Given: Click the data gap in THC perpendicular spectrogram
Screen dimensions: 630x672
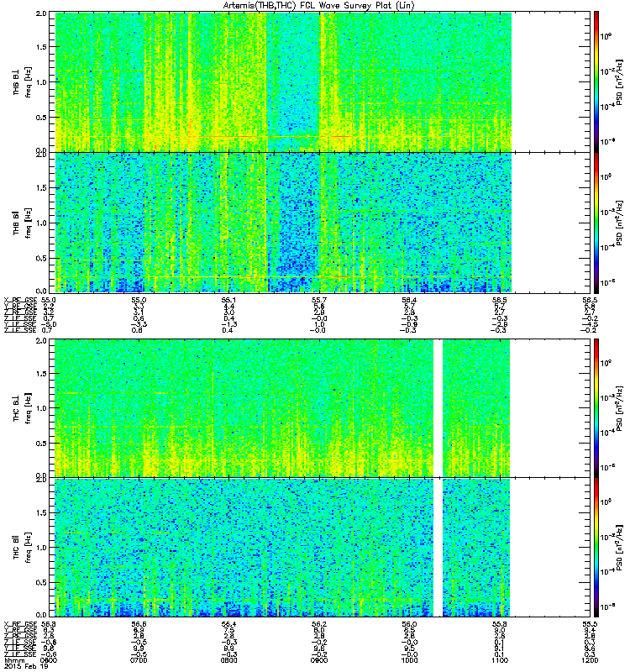Looking at the screenshot, I should (438, 407).
